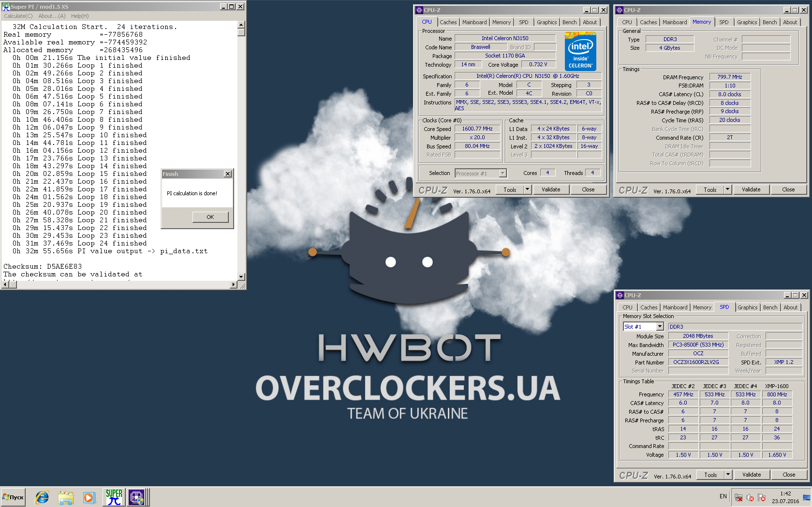
Task: Click the Memory Size value 4 GBytes
Action: [670, 48]
